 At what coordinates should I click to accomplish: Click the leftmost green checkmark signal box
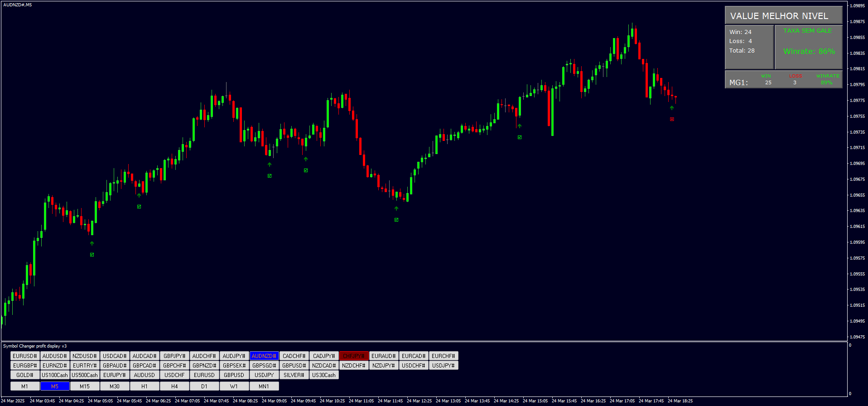tap(92, 255)
